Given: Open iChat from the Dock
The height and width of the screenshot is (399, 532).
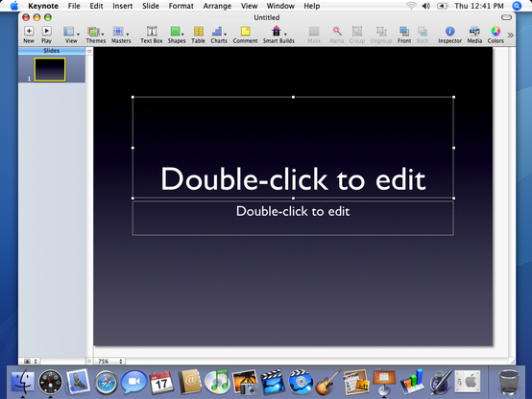Looking at the screenshot, I should 134,382.
